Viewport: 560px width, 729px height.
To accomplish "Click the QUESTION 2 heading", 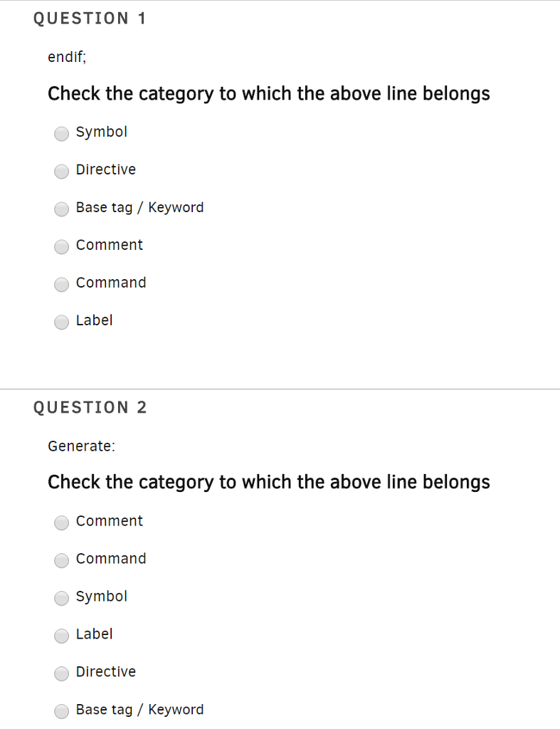I will [x=90, y=407].
